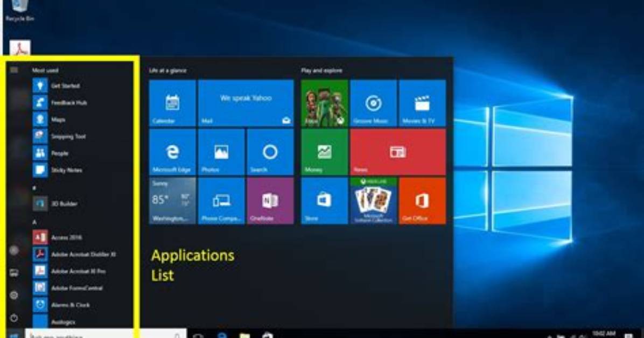The width and height of the screenshot is (644, 338).
Task: Click the 'Most used' heading
Action: pyautogui.click(x=45, y=70)
